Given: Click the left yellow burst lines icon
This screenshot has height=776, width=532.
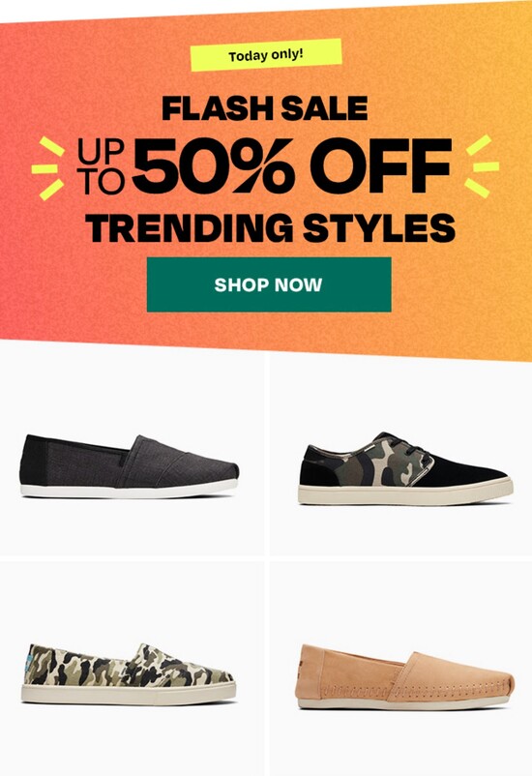Looking at the screenshot, I should click(48, 168).
